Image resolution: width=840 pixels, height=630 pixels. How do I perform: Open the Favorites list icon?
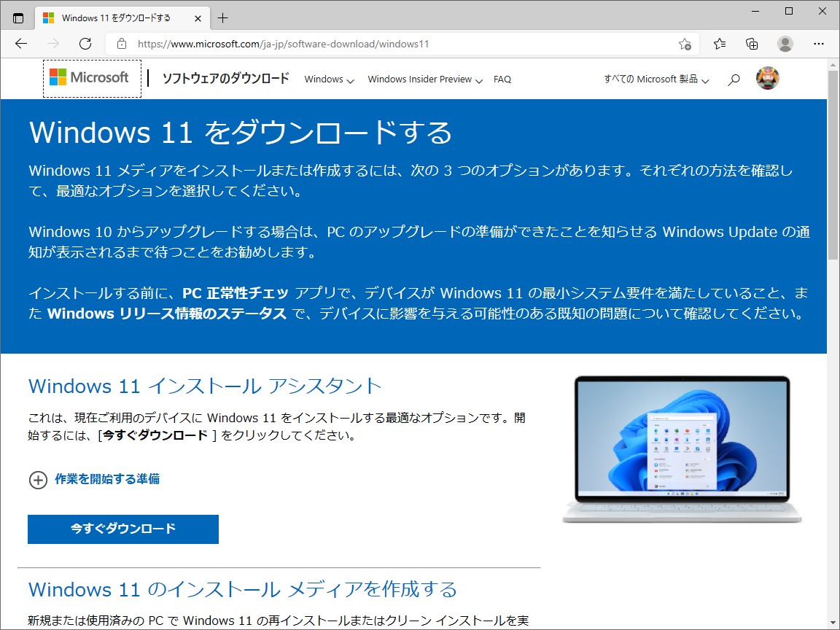719,44
